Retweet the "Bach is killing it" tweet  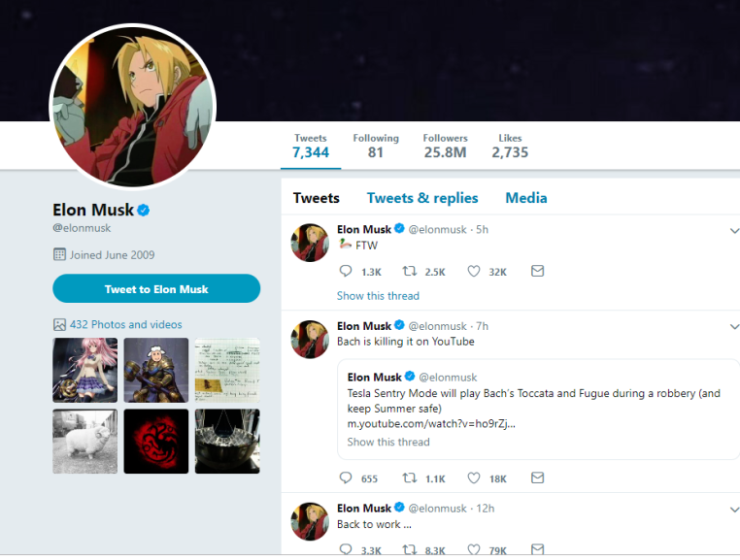point(410,478)
